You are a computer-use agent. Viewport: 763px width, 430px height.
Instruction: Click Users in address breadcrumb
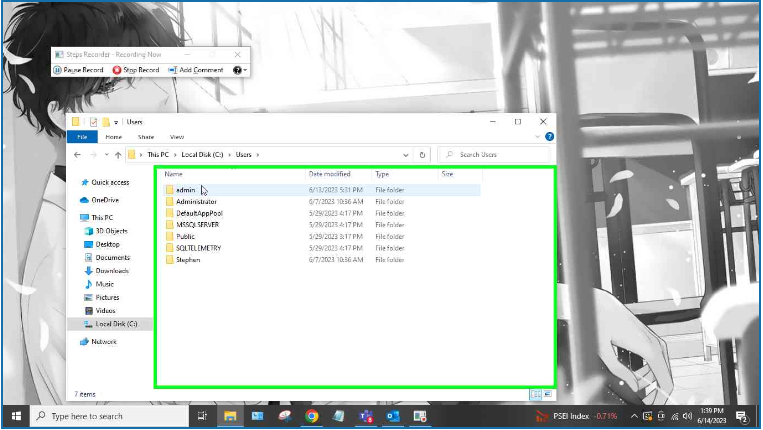tap(244, 155)
